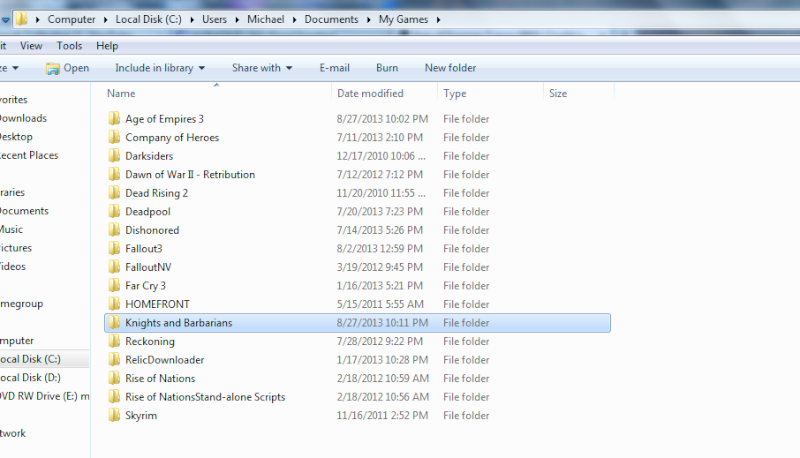Select the Rise of NationsStand-alone Scripts name
800x458 pixels.
pos(205,397)
